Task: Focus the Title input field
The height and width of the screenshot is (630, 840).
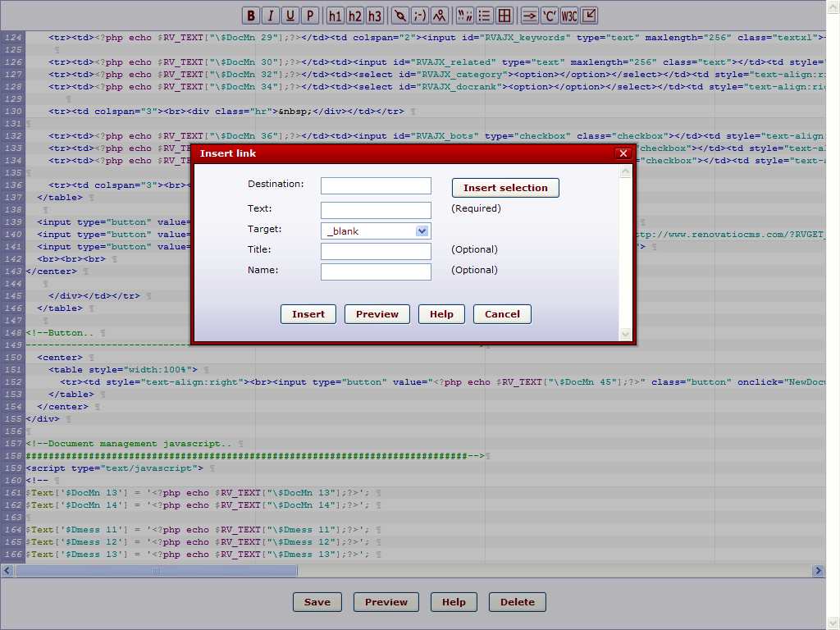Action: [376, 251]
